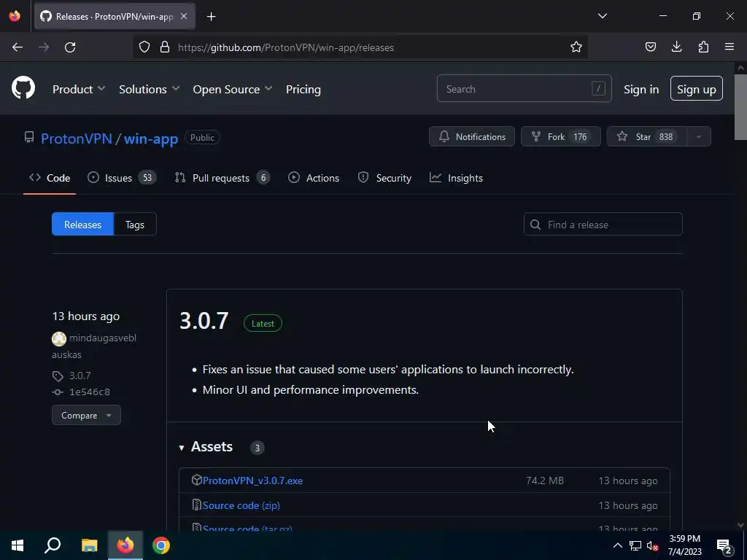The image size is (747, 560).
Task: Open the Pricing page
Action: pos(303,89)
